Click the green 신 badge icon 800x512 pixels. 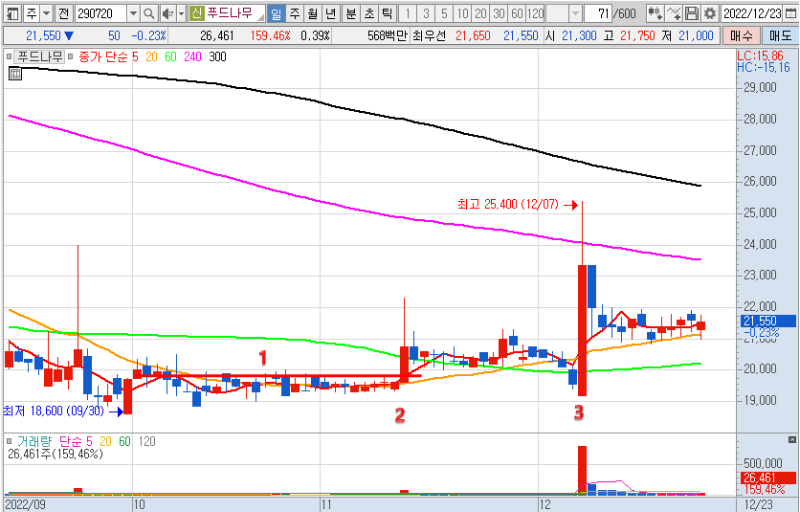pos(197,13)
